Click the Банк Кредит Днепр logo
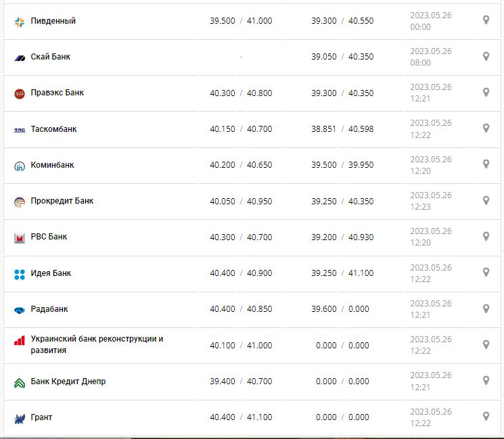 coord(20,382)
